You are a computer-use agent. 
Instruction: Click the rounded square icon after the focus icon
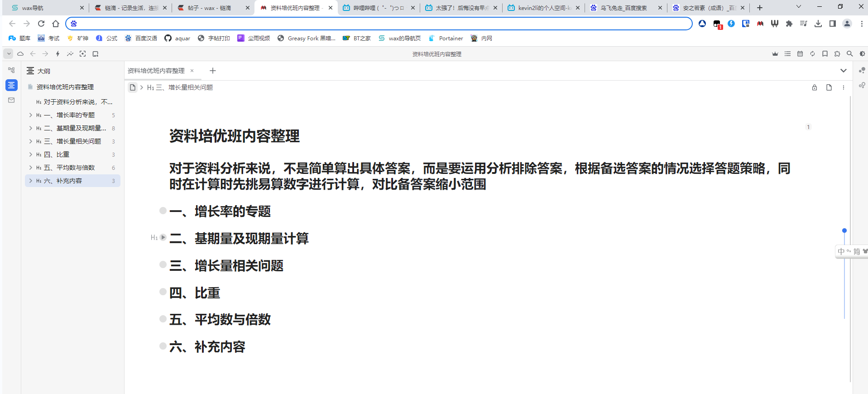[95, 54]
